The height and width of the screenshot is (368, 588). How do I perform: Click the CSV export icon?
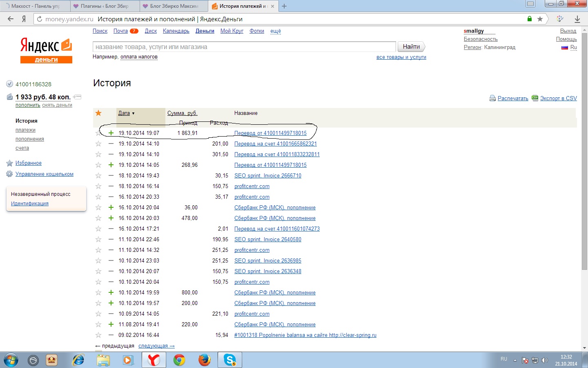click(535, 98)
